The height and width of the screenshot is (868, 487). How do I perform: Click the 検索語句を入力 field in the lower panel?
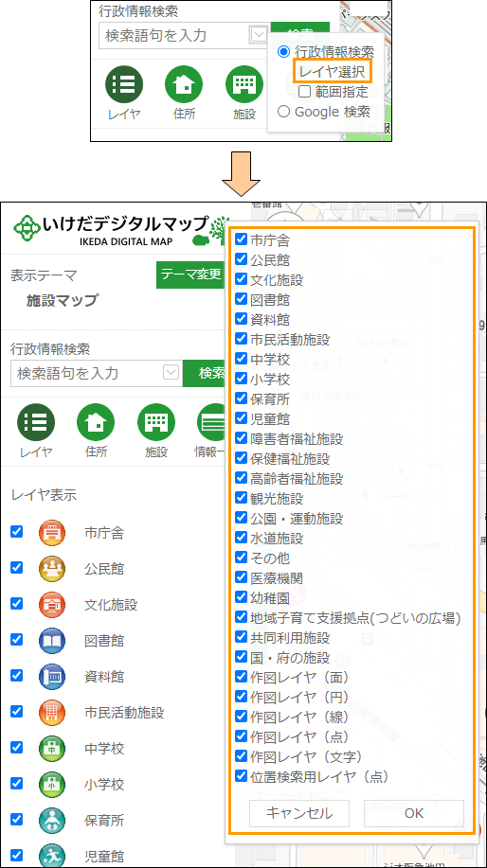coord(87,373)
